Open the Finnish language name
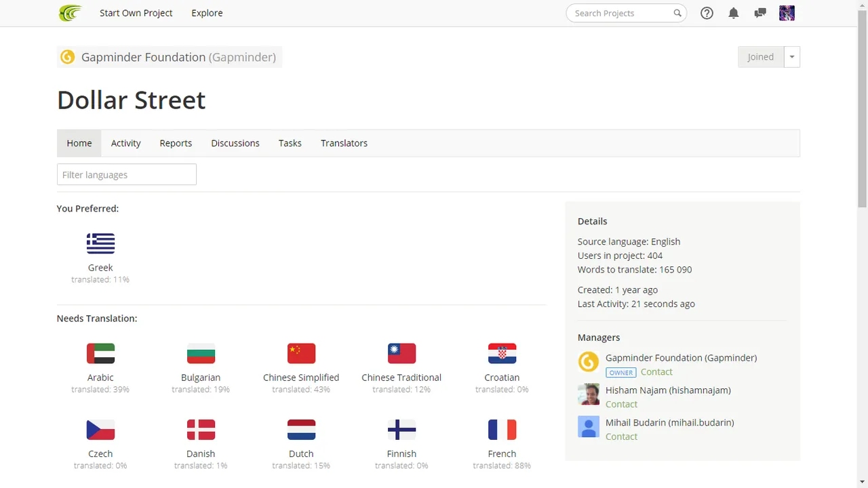This screenshot has height=488, width=868. (x=401, y=454)
